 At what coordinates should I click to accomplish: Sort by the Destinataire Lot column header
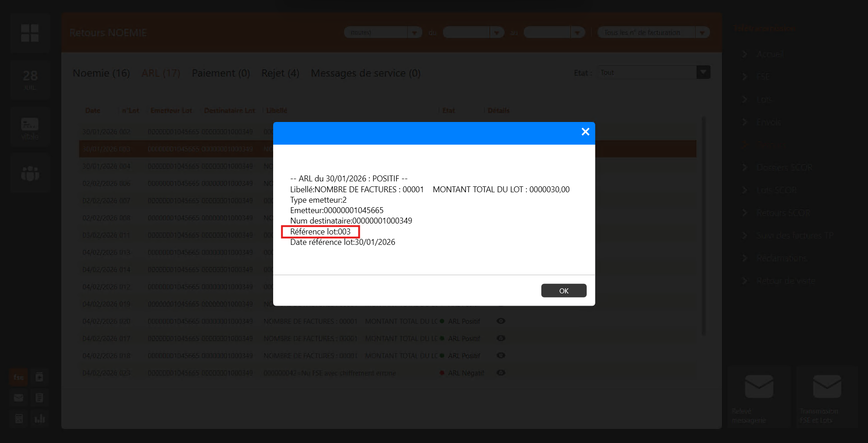(230, 111)
